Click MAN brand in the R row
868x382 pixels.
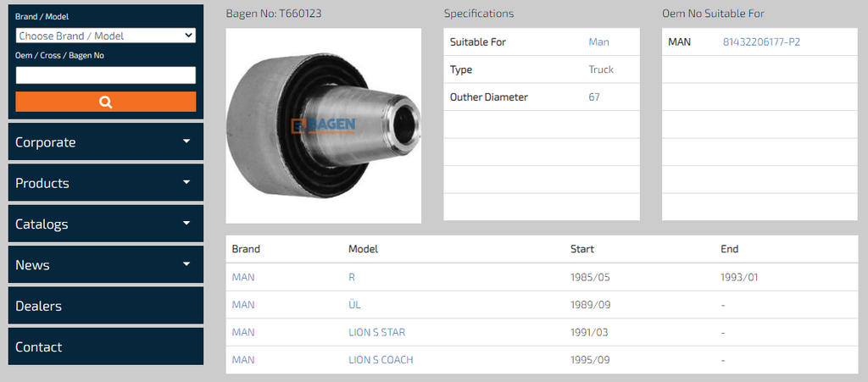[x=243, y=277]
